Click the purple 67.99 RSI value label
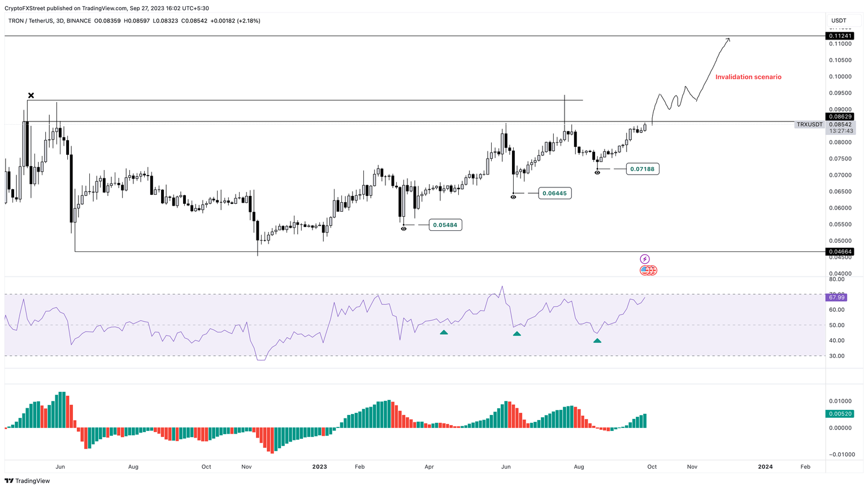 [x=836, y=297]
